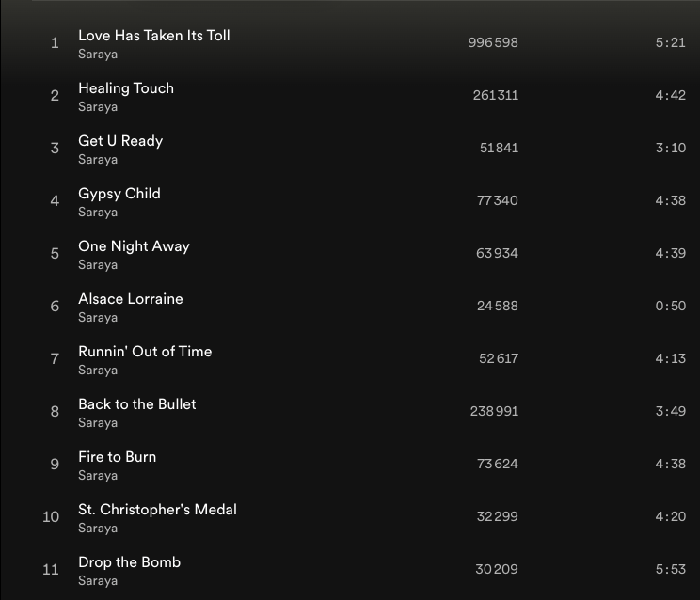
Task: Select the Back to the Bullet title
Action: [136, 404]
